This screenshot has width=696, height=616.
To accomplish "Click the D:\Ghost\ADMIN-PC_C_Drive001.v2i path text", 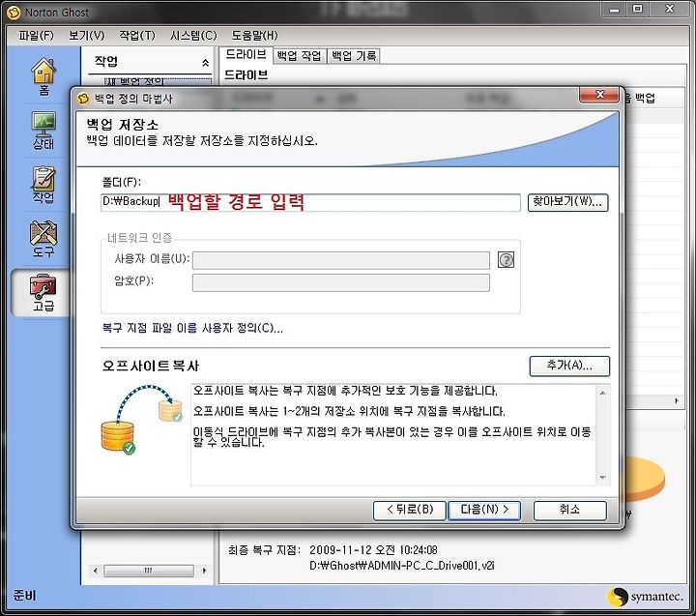I will (x=402, y=566).
